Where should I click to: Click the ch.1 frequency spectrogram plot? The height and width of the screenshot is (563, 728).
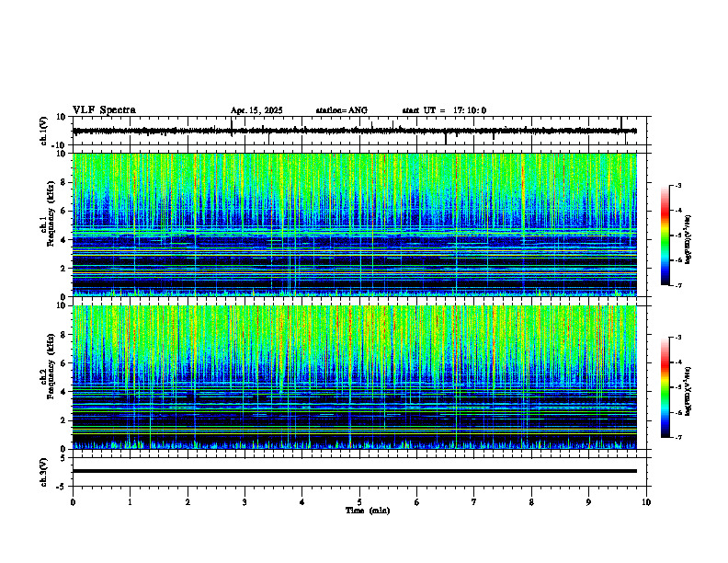(x=355, y=224)
